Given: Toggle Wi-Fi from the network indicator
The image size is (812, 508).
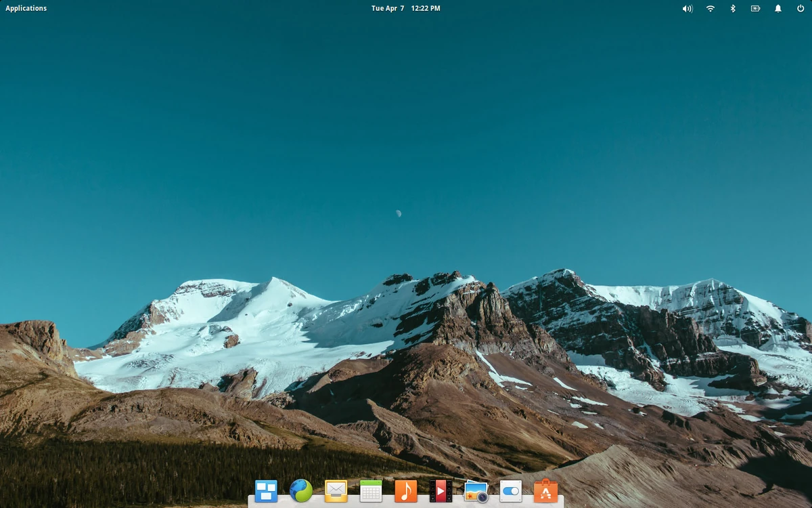Looking at the screenshot, I should 710,8.
